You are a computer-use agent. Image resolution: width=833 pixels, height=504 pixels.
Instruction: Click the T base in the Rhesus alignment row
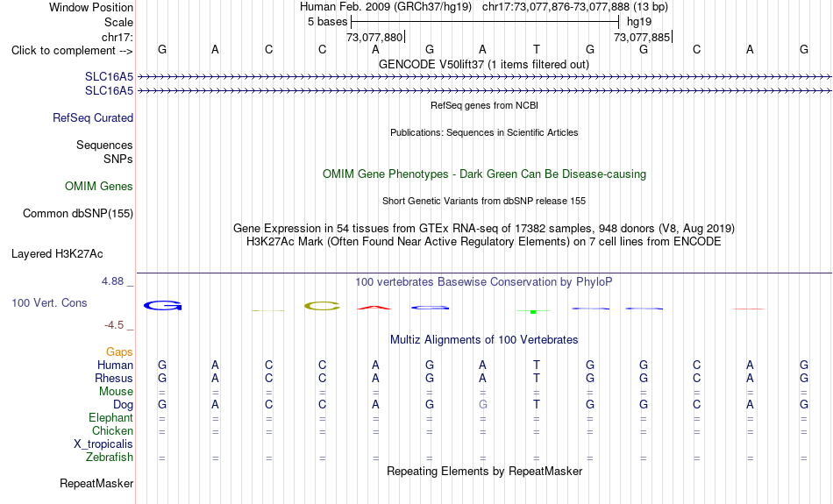click(x=537, y=378)
